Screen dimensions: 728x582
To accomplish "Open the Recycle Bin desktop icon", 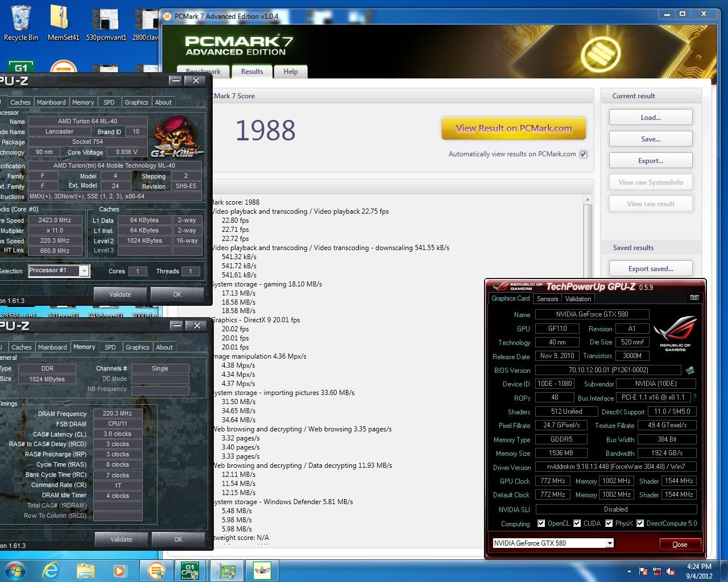I will point(20,23).
